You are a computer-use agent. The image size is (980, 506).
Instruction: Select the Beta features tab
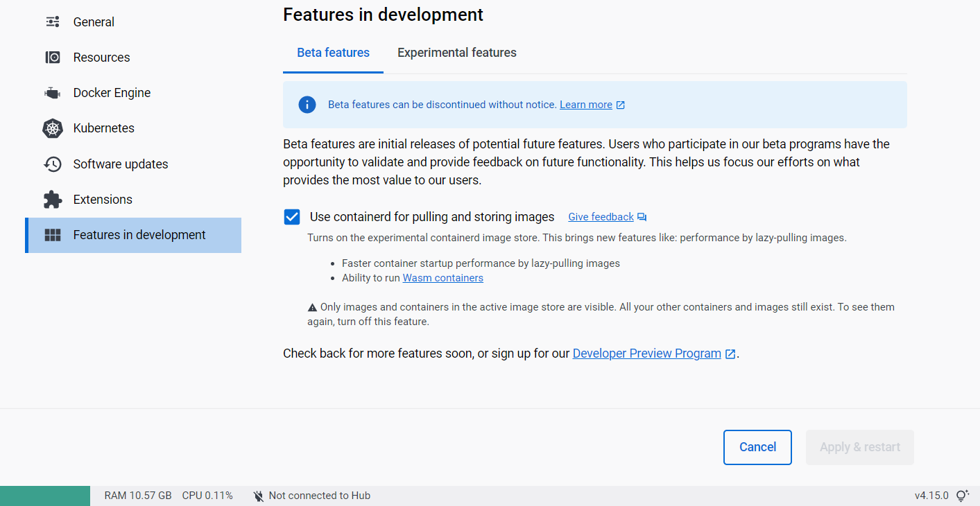pyautogui.click(x=333, y=52)
